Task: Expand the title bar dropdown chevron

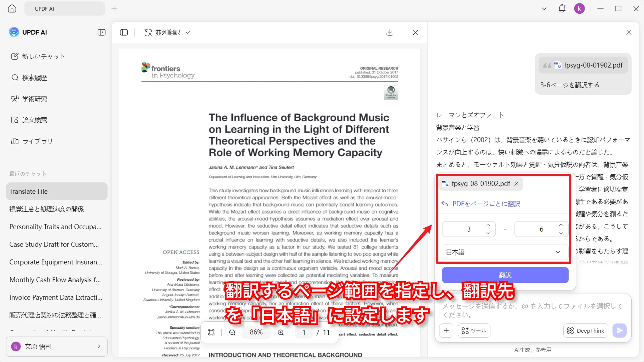Action: tap(544, 8)
